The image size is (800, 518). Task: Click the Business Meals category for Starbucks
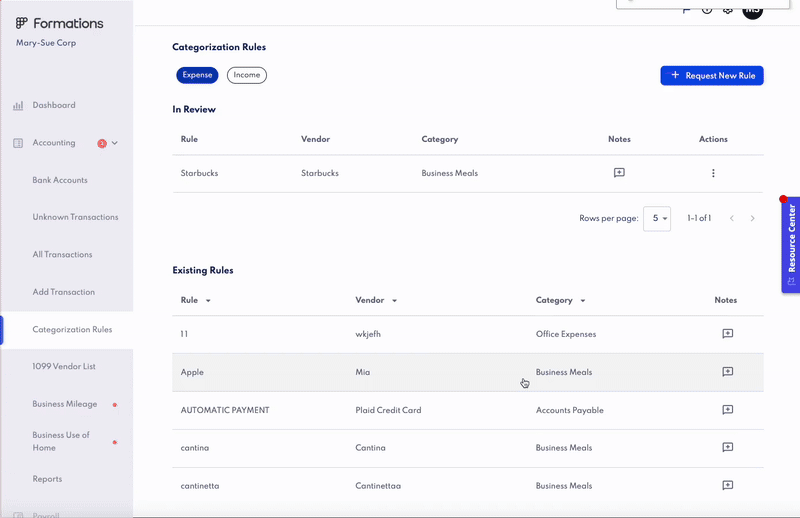(x=449, y=173)
